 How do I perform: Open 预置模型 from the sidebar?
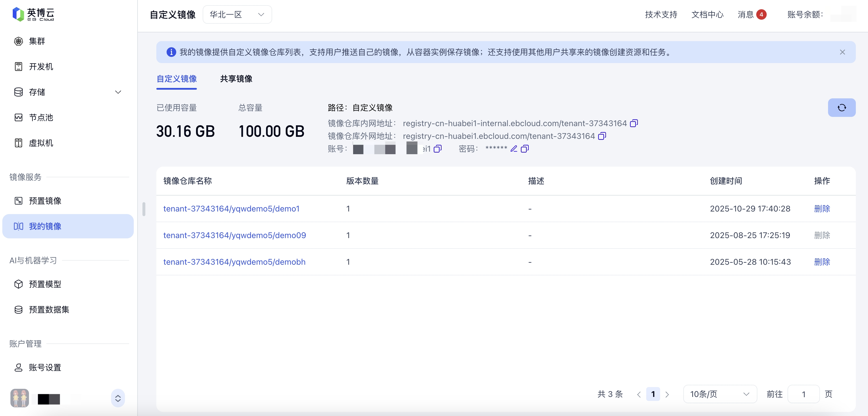point(45,284)
